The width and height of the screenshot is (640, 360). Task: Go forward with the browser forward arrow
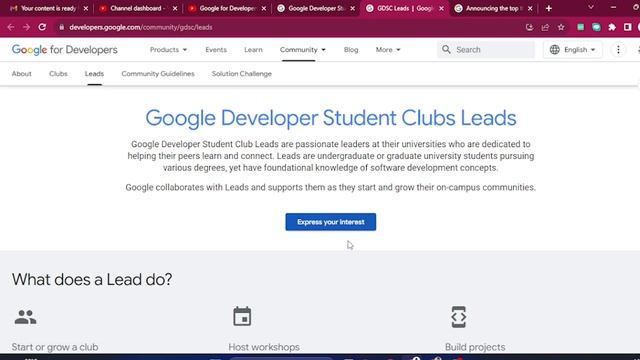(27, 27)
